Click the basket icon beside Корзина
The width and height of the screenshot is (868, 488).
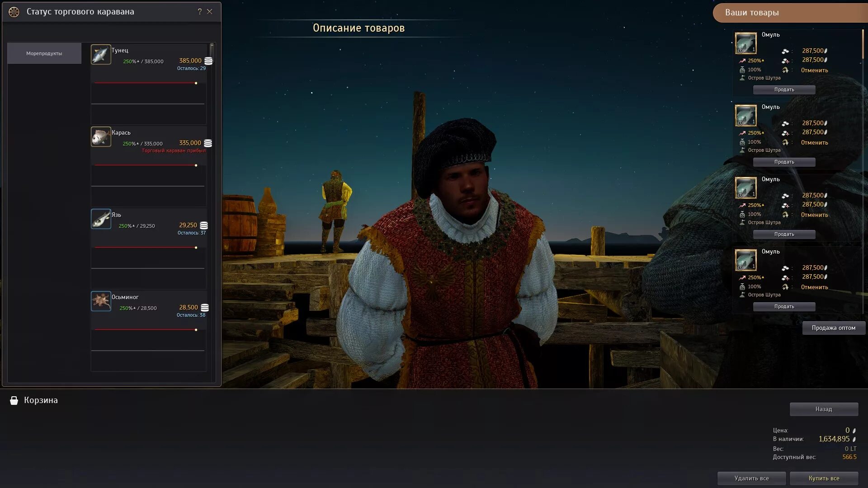14,400
